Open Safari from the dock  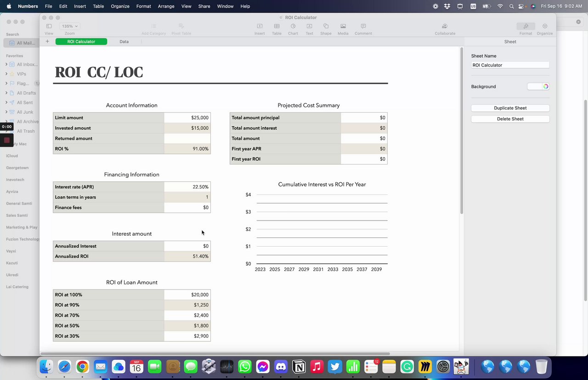[x=64, y=366]
